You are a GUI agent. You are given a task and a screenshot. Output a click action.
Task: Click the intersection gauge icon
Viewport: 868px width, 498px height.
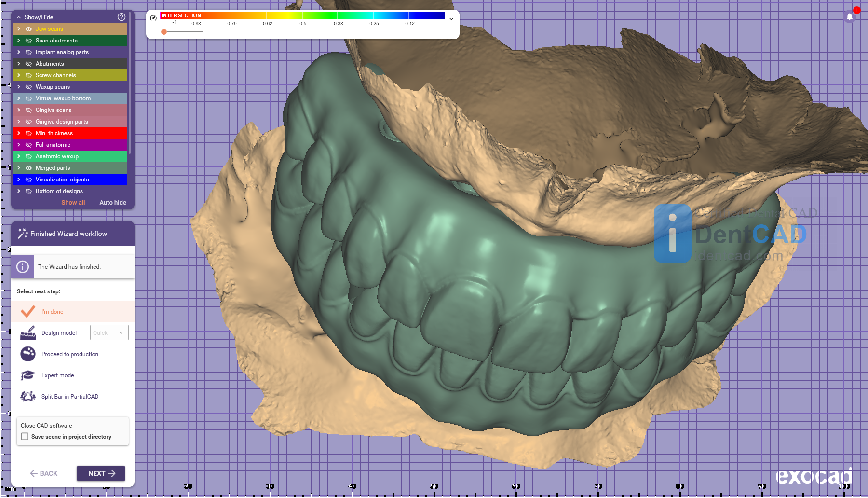[x=153, y=18]
